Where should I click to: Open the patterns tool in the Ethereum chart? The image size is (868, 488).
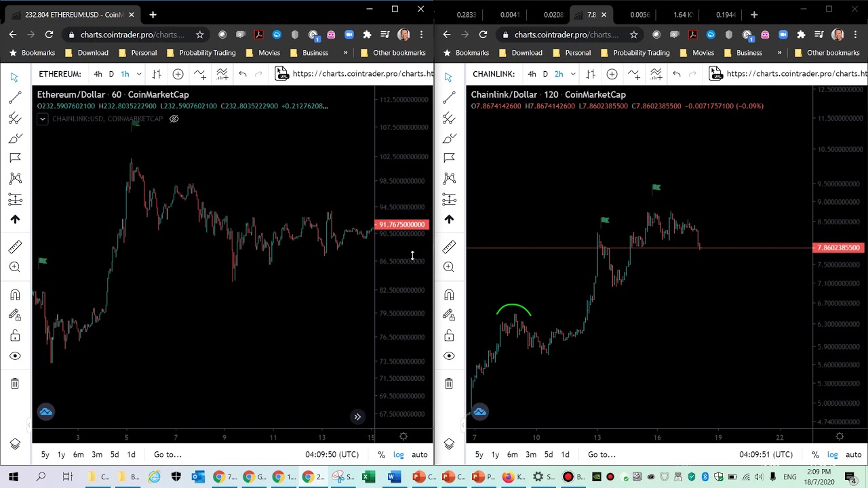15,178
